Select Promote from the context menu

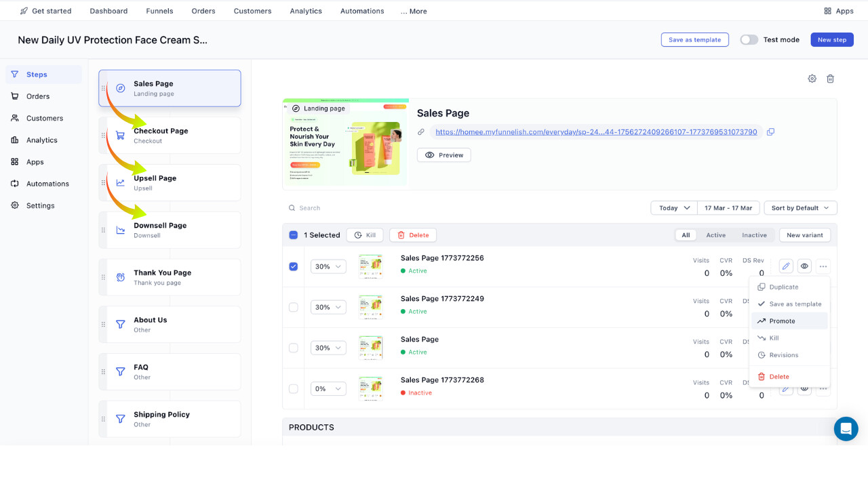pos(782,321)
